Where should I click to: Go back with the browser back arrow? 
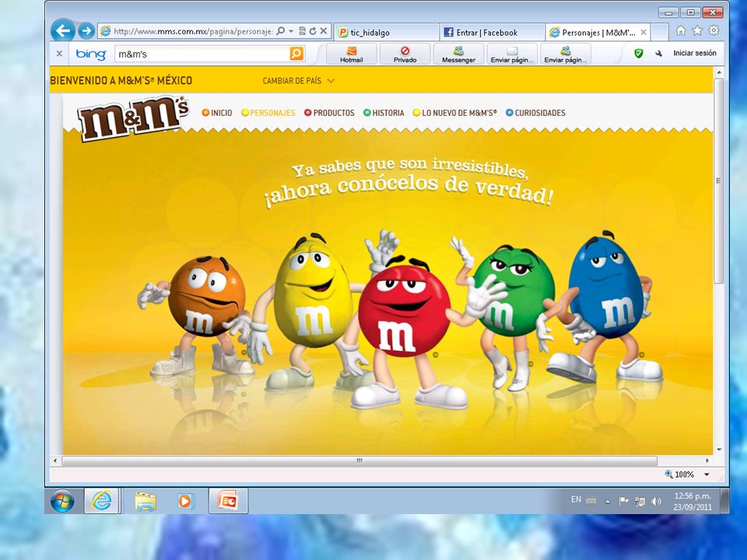63,31
